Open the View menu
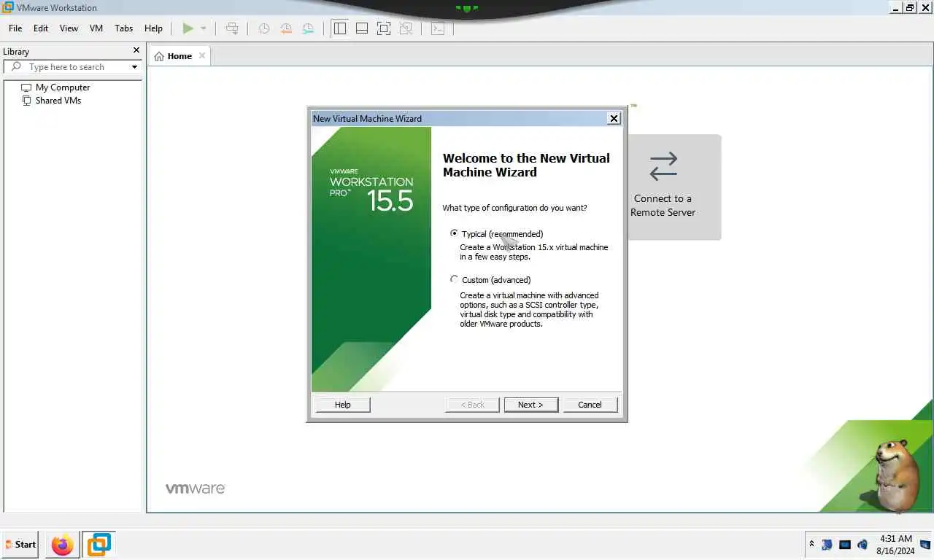This screenshot has width=934, height=560. [x=69, y=28]
